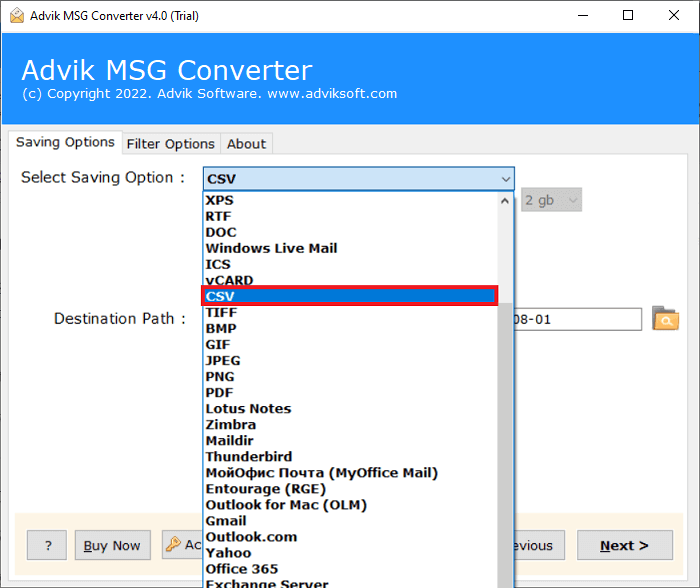The width and height of the screenshot is (700, 588).
Task: Choose Windows Live Mail option
Action: (x=351, y=248)
